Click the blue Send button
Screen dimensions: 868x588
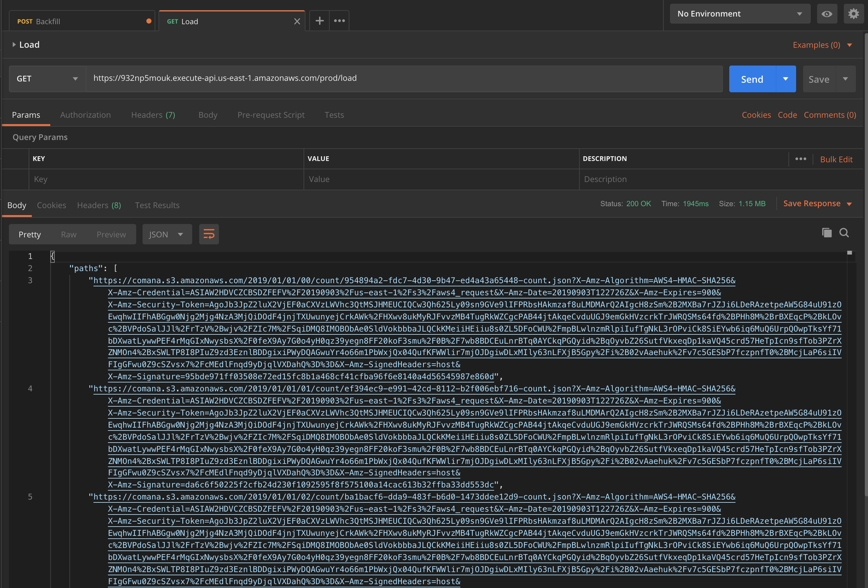coord(752,79)
